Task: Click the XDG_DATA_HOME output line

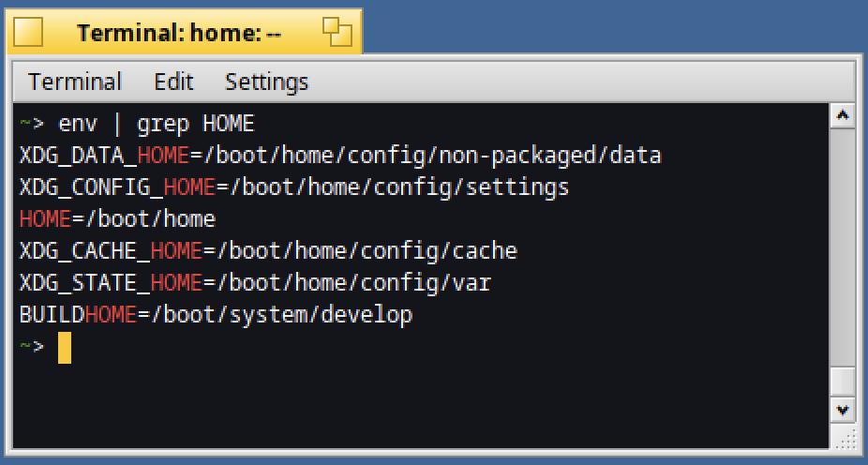Action: pos(340,156)
